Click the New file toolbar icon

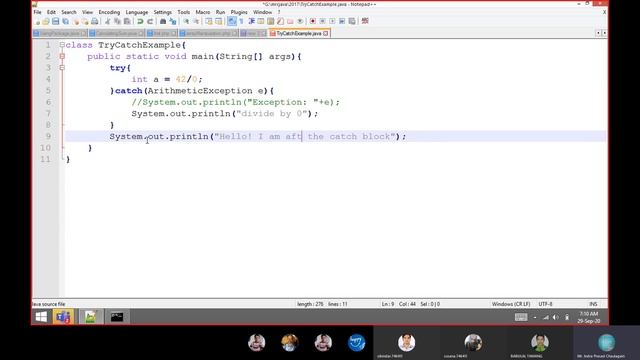tap(37, 21)
